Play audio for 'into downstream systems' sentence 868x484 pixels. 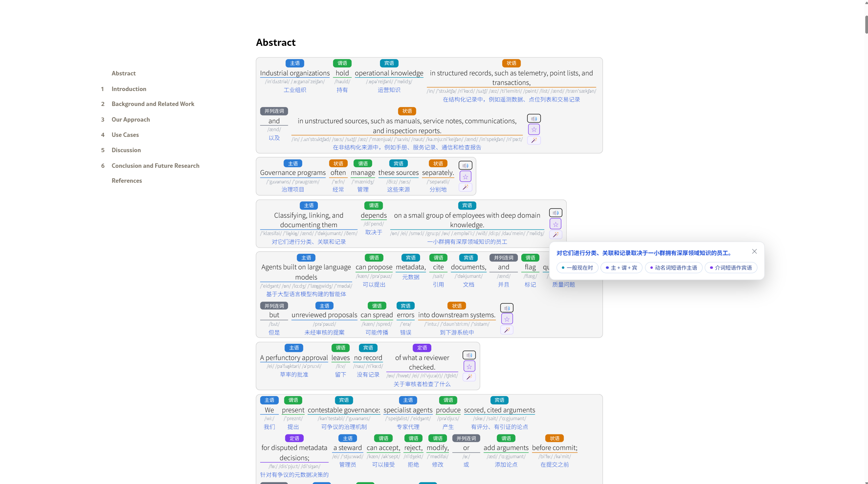[507, 308]
